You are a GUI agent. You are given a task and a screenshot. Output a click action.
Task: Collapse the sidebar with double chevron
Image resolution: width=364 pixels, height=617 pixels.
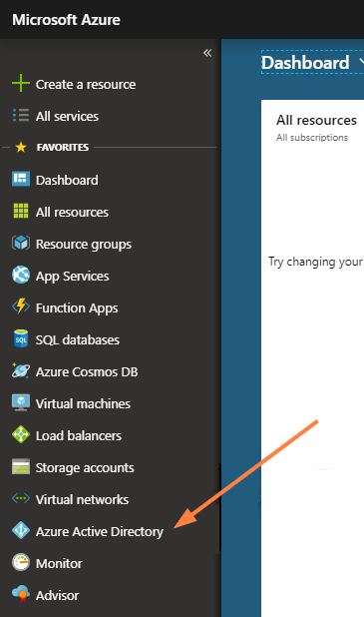click(207, 53)
